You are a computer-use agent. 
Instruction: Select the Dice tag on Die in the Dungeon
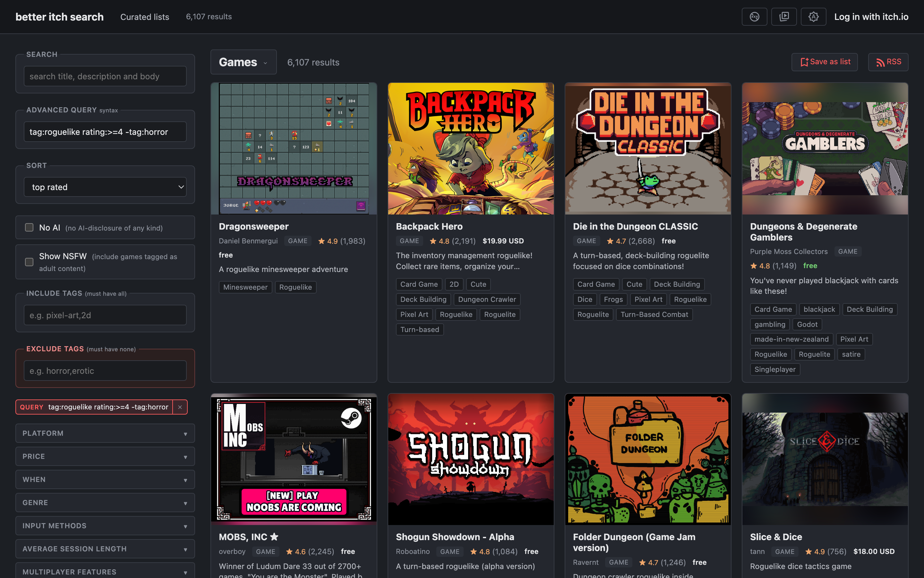(x=585, y=299)
